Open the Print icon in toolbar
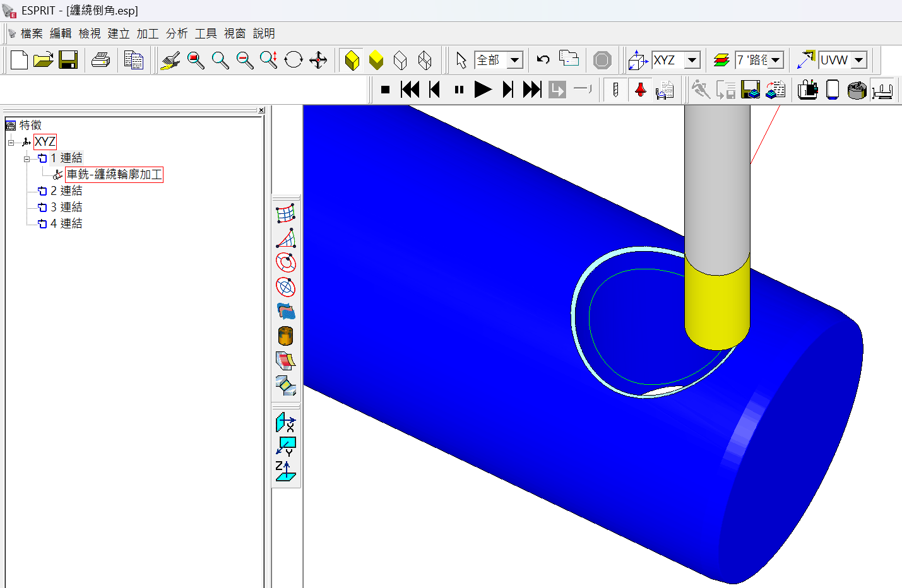The image size is (902, 588). click(x=101, y=60)
